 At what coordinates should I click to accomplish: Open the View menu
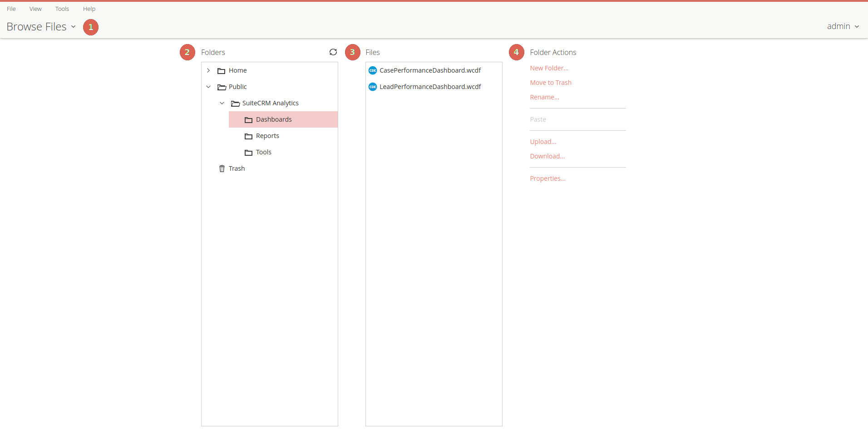tap(35, 9)
